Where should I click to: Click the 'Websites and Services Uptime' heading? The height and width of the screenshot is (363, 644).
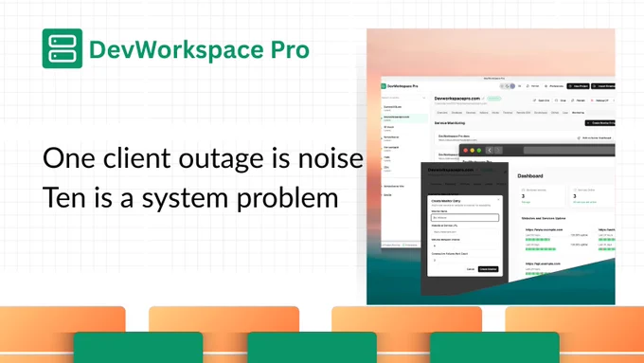[544, 218]
